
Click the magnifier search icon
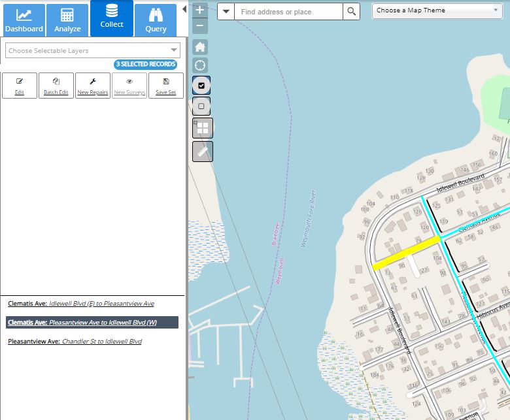coord(351,12)
